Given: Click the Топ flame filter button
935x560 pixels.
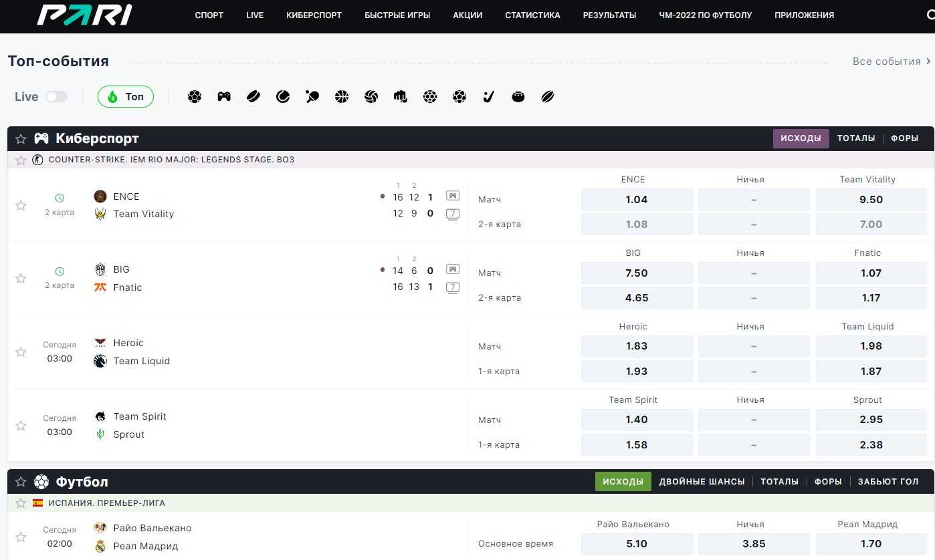Looking at the screenshot, I should click(x=126, y=97).
